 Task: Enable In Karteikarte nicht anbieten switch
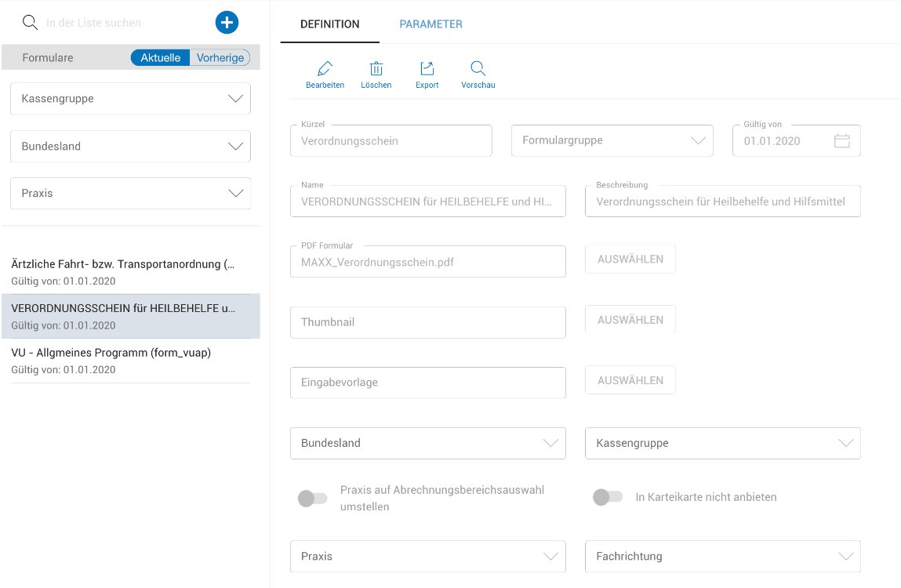pyautogui.click(x=608, y=497)
